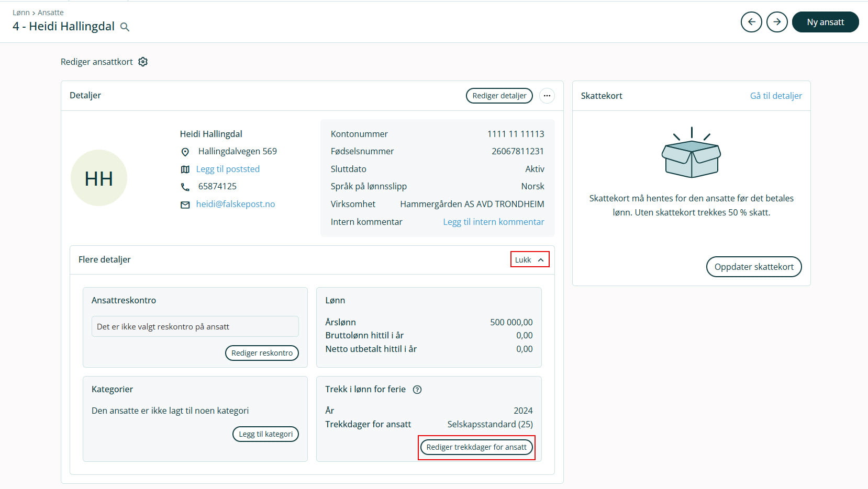Click Legg til kategori button
This screenshot has width=868, height=489.
(x=265, y=434)
